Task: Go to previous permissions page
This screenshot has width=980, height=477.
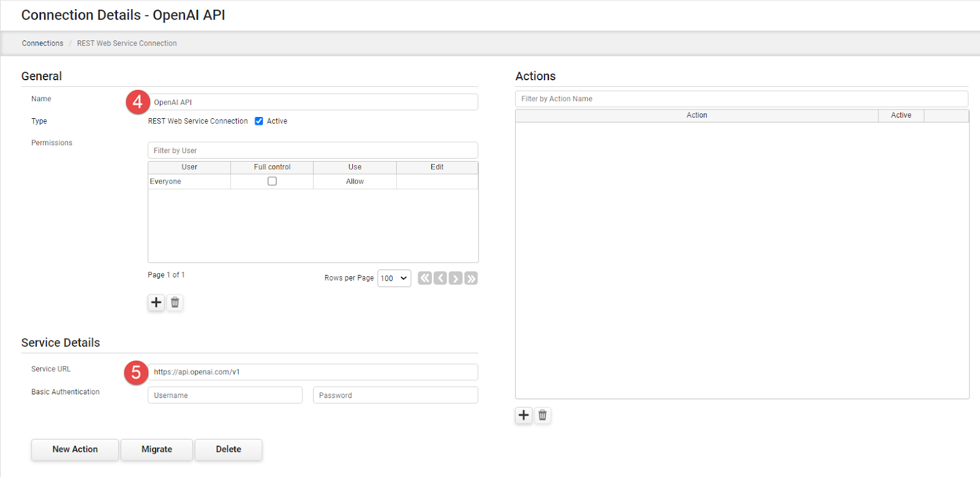Action: coord(440,279)
